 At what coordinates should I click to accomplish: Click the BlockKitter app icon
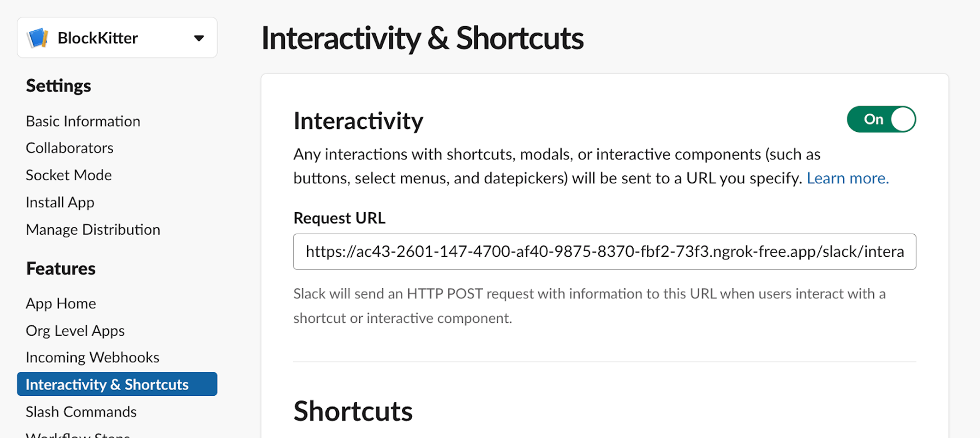tap(38, 37)
